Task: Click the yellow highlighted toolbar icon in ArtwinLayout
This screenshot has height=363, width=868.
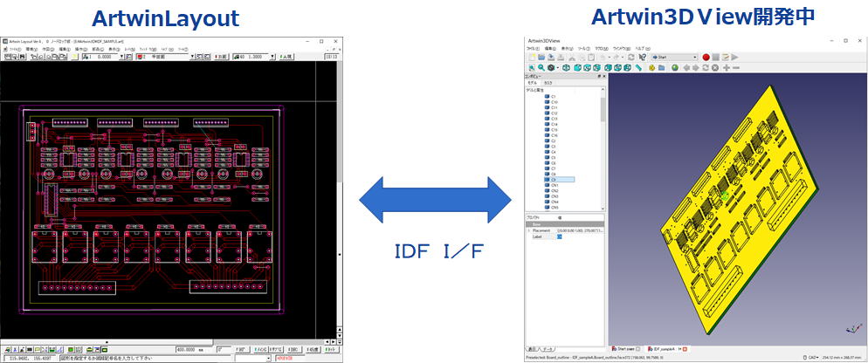Action: [x=75, y=57]
